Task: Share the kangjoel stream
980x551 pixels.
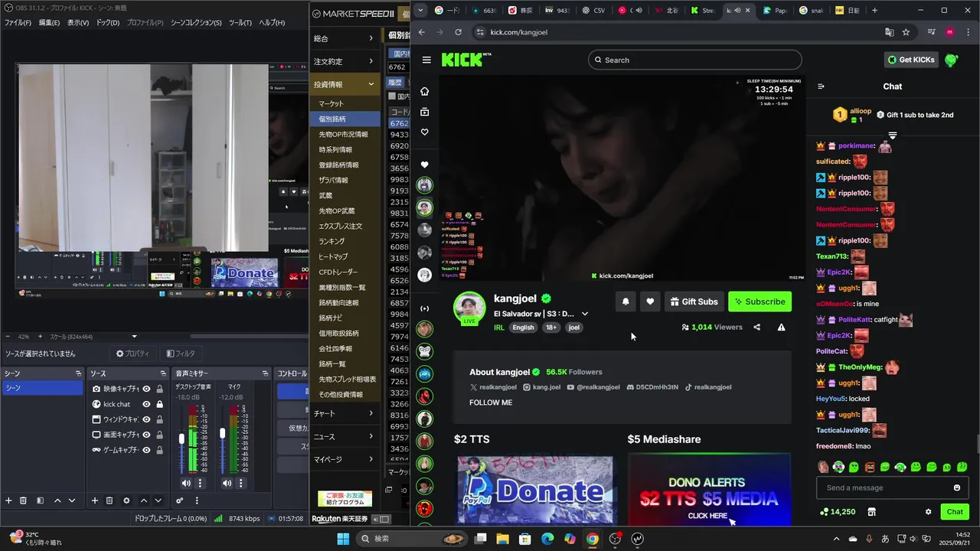Action: pos(756,327)
